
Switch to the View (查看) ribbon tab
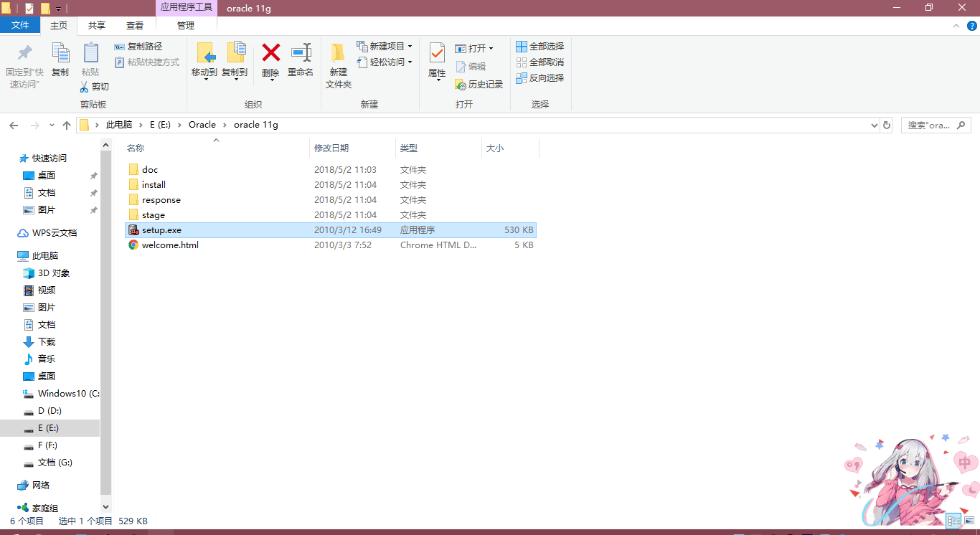click(x=135, y=25)
